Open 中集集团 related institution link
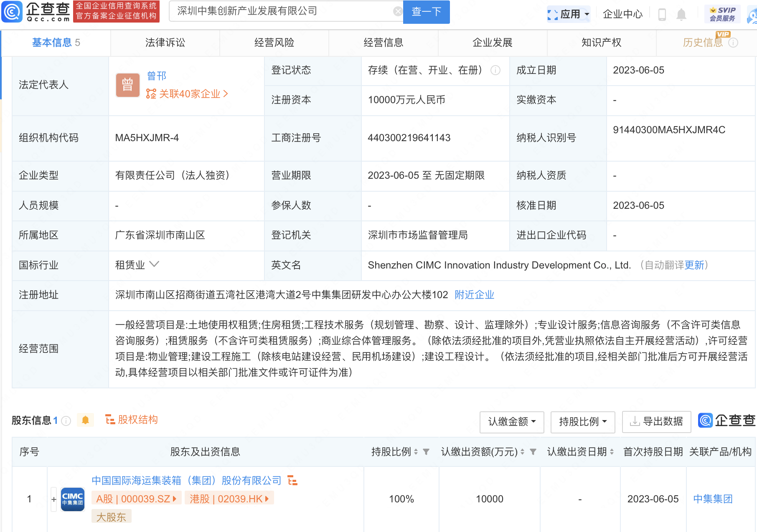Viewport: 757px width, 532px height. [x=713, y=499]
